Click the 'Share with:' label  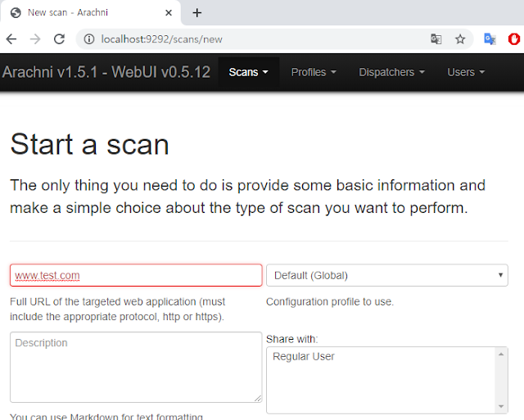291,339
